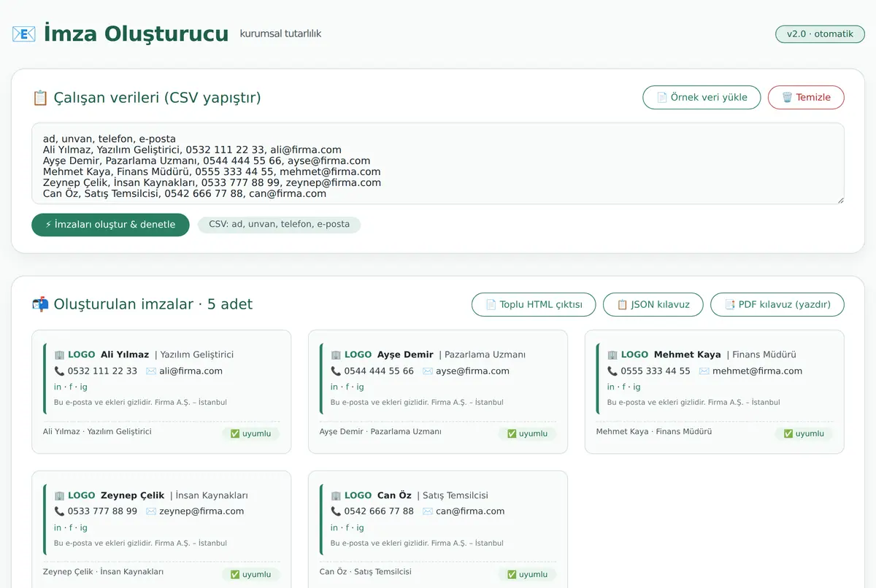The image size is (876, 588).
Task: Click the LOGO building icon in Zeynep Çelik's card
Action: (x=59, y=495)
